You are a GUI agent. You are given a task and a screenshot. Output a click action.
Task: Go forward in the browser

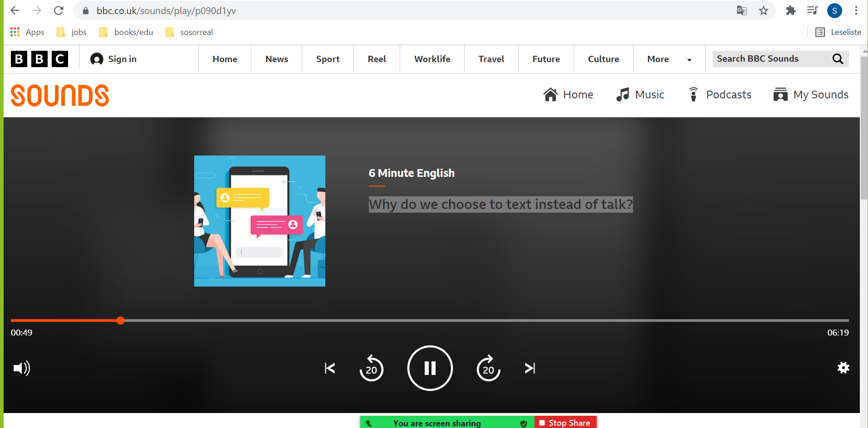(x=37, y=10)
